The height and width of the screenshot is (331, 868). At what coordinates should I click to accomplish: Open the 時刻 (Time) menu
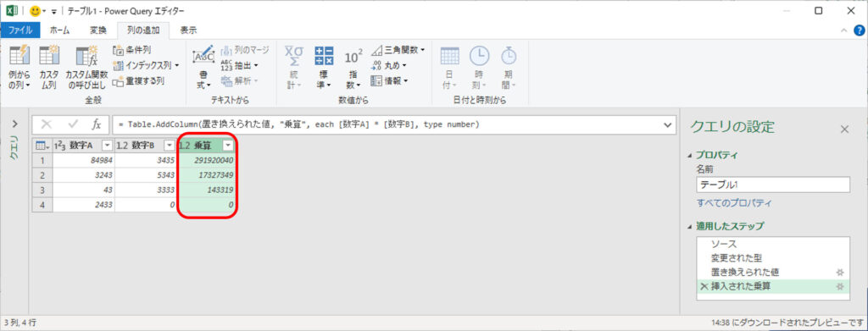[x=479, y=68]
